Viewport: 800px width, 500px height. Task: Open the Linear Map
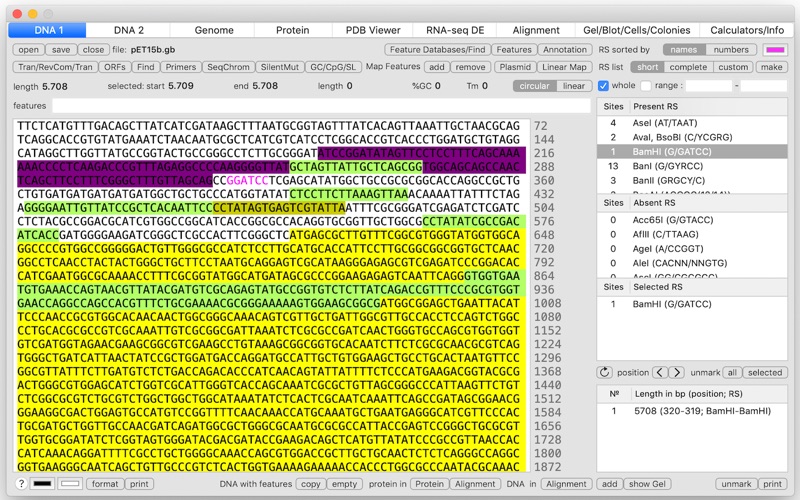564,67
